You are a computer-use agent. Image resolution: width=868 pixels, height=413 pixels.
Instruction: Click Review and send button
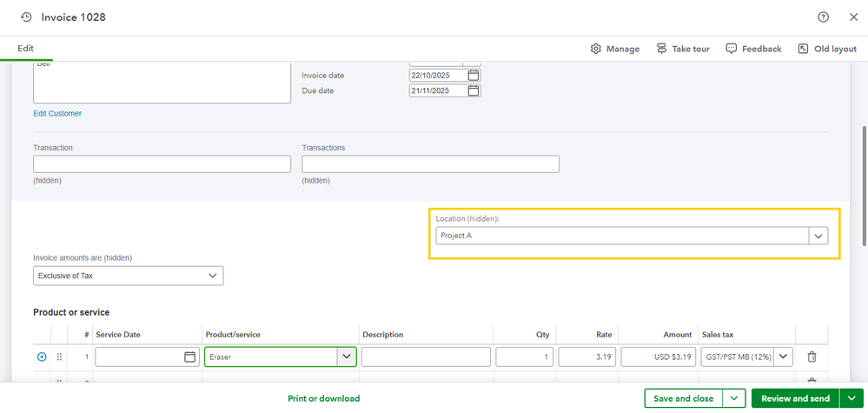(x=796, y=398)
